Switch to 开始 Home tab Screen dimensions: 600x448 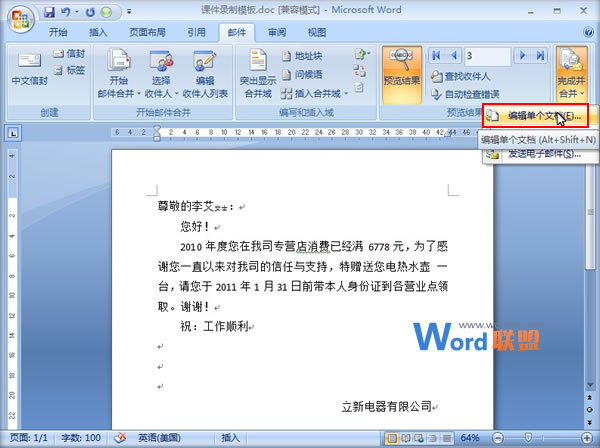coord(59,33)
